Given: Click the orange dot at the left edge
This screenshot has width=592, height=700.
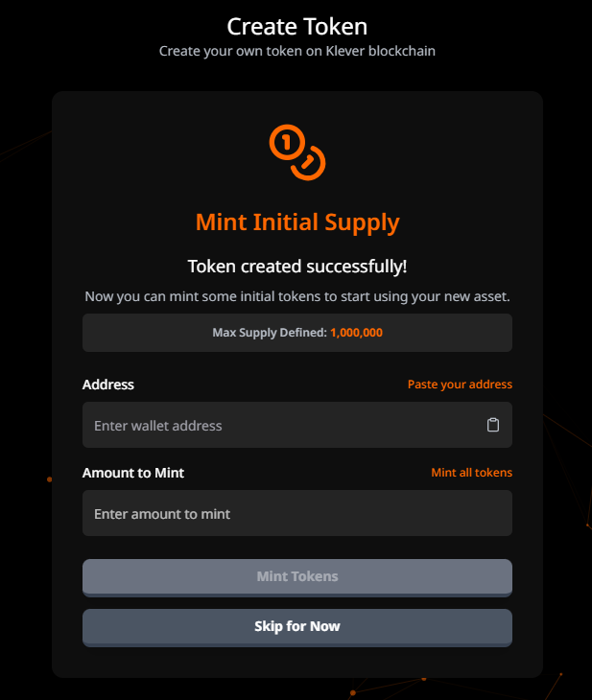Looking at the screenshot, I should point(49,478).
